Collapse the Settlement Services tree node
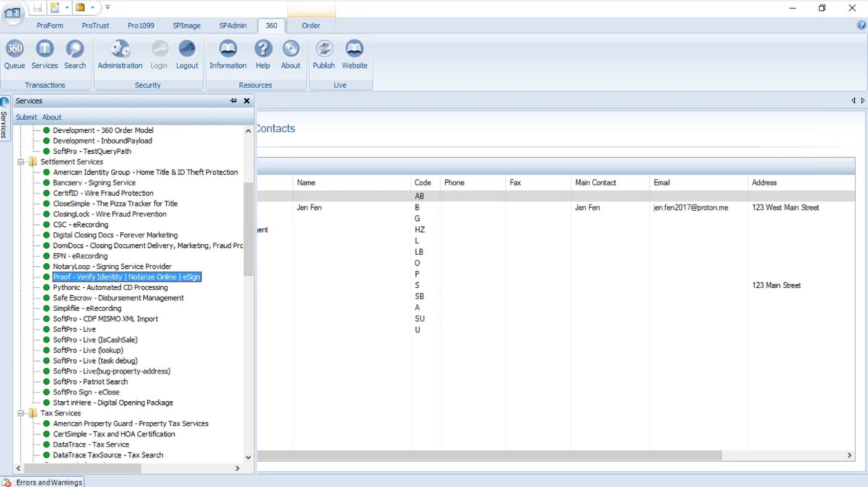The width and height of the screenshot is (868, 487). (20, 162)
